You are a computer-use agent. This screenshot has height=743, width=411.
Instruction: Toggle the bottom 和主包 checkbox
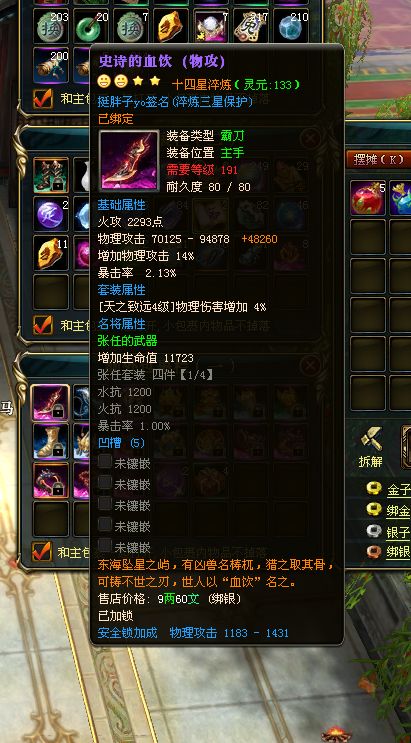coord(41,551)
